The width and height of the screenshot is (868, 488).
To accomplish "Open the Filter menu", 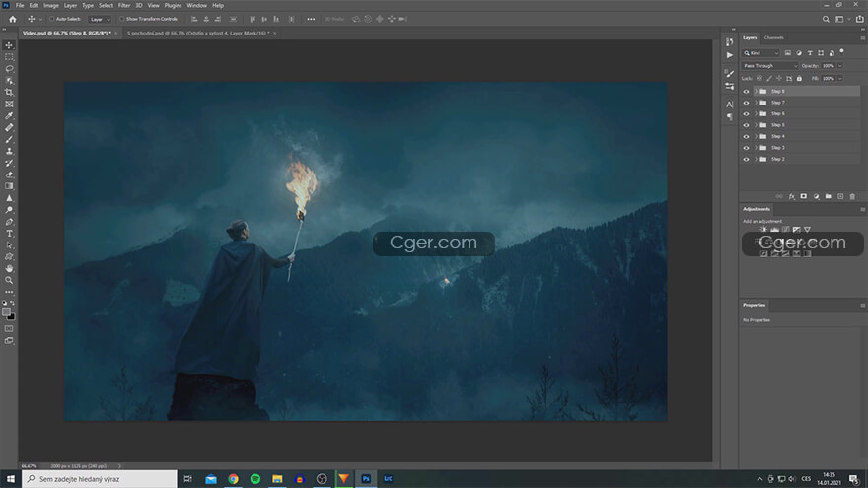I will pos(124,6).
